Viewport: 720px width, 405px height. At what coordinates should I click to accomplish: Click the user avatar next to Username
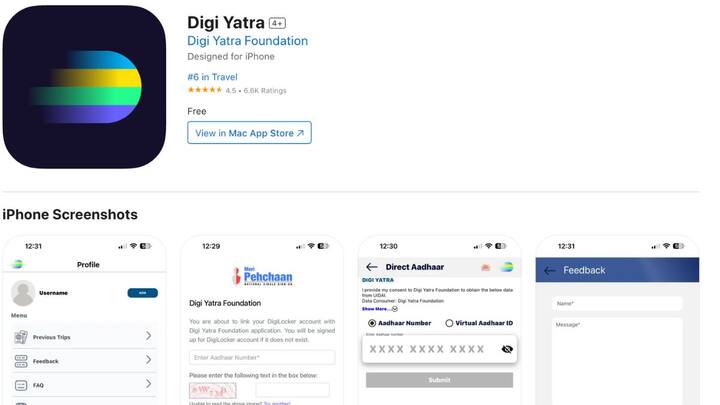point(23,293)
